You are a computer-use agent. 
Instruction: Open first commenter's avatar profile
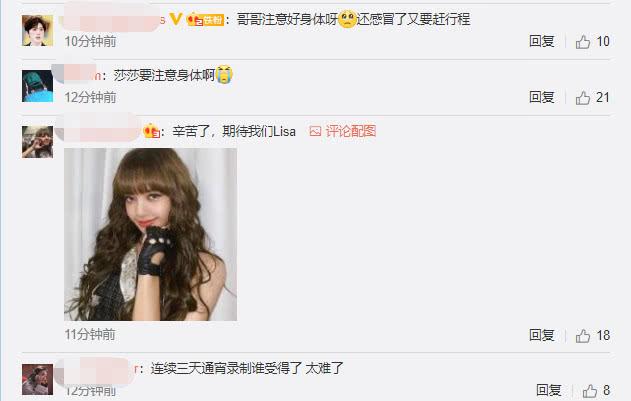37,31
